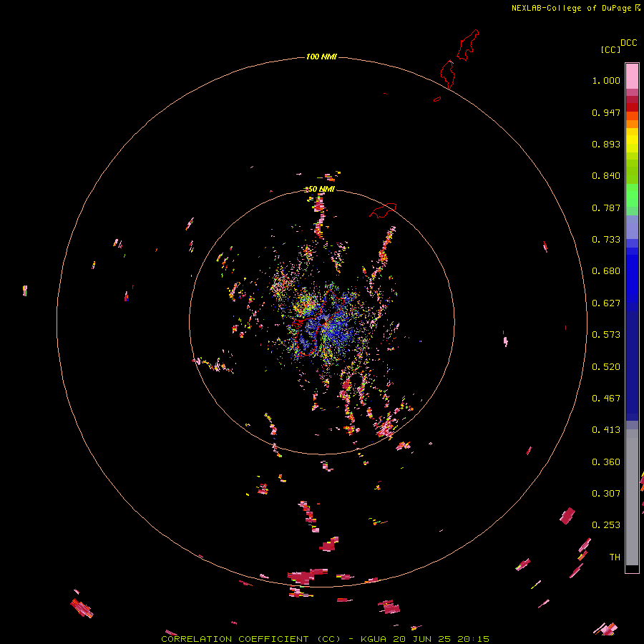Click the 0.840 value on color scale
644x644 pixels.
click(x=606, y=176)
